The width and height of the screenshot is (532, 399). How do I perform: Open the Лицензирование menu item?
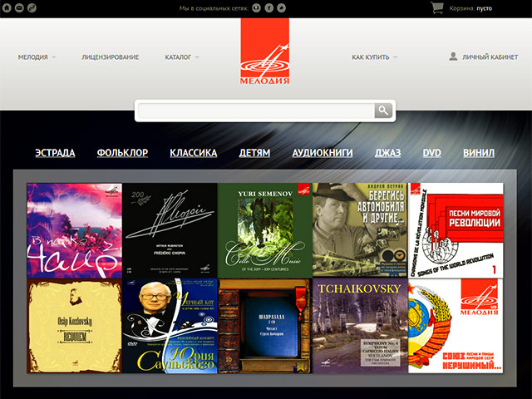pos(111,57)
